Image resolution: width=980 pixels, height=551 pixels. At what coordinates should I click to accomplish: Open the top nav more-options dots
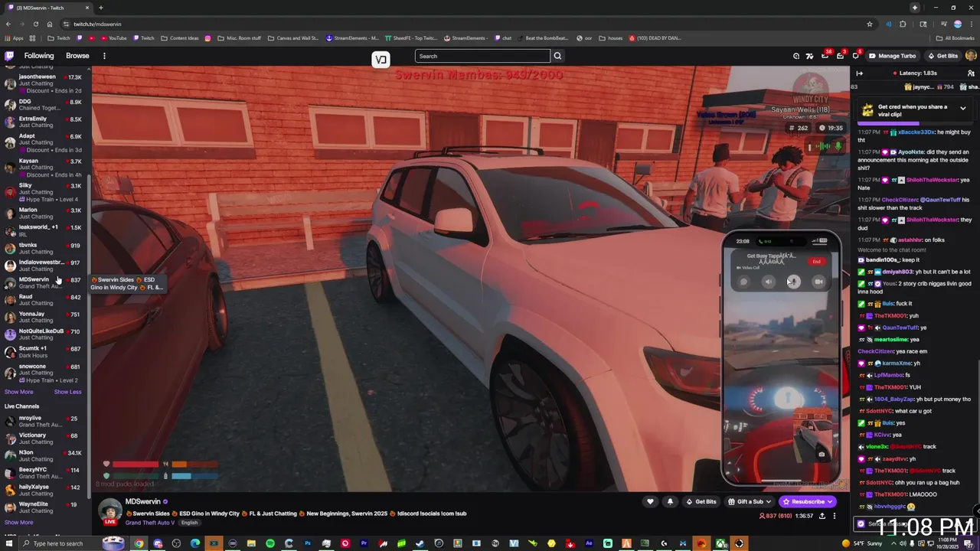pyautogui.click(x=104, y=56)
